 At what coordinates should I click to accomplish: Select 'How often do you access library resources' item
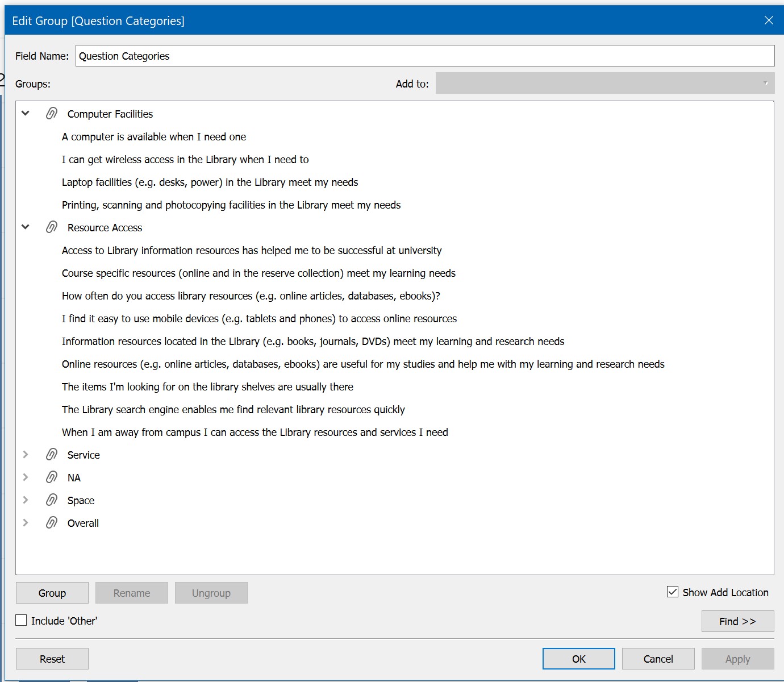coord(251,296)
